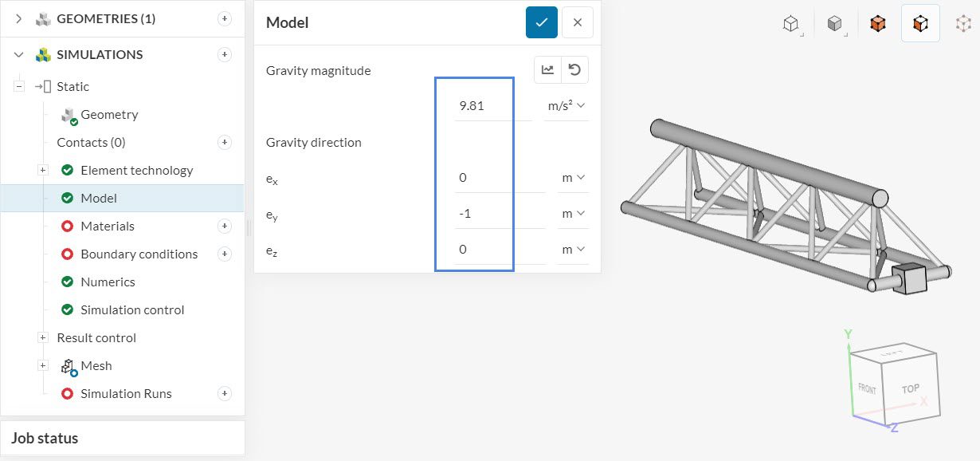
Task: Expand the GEOMETRIES section chevron
Action: [x=19, y=19]
